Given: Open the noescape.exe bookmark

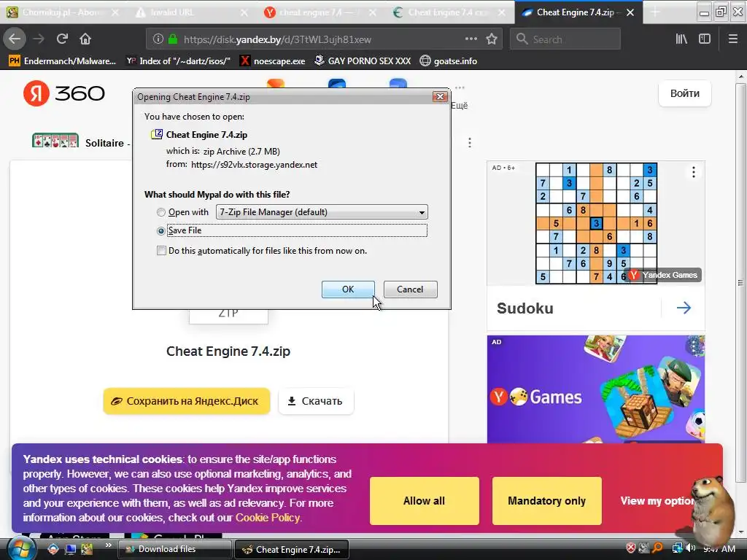Looking at the screenshot, I should 273,61.
